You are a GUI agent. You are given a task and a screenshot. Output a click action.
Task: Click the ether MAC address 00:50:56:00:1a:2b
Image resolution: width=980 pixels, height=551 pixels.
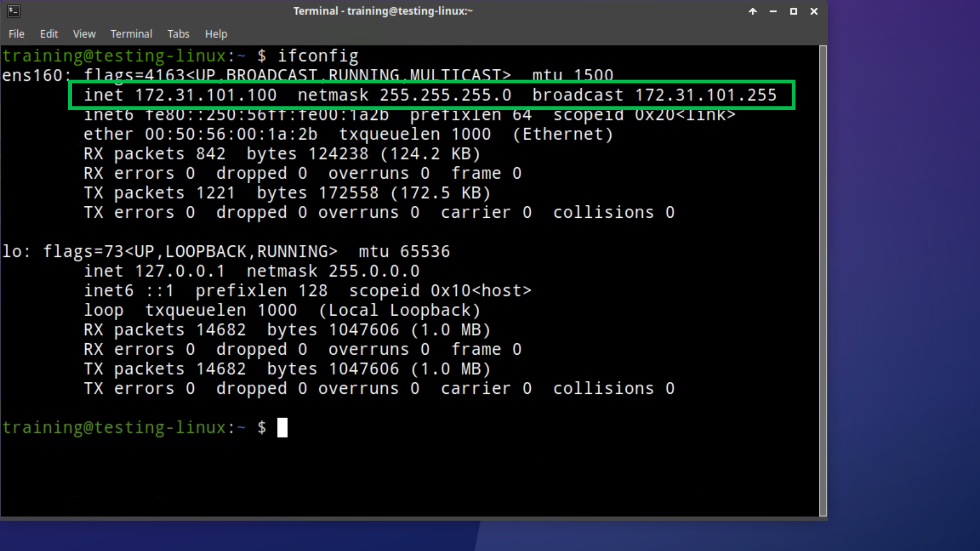pyautogui.click(x=231, y=134)
